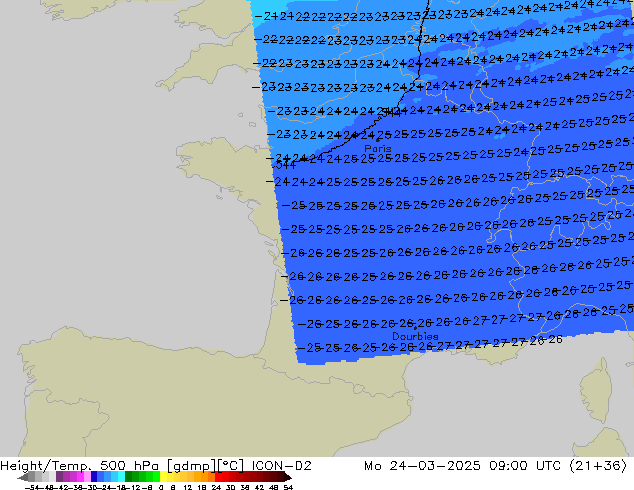This screenshot has width=634, height=490.
Task: Click the '09:00 UTC' time text
Action: 525,466
